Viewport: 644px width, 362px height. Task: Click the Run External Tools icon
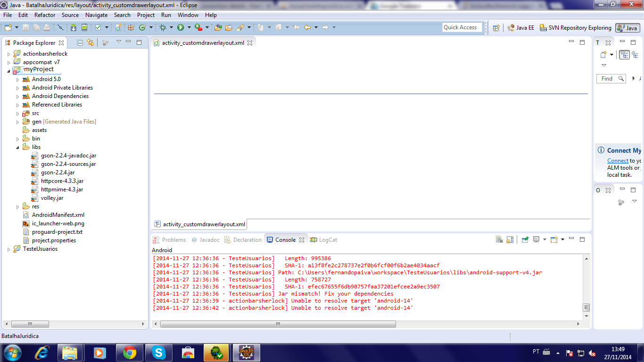click(198, 27)
